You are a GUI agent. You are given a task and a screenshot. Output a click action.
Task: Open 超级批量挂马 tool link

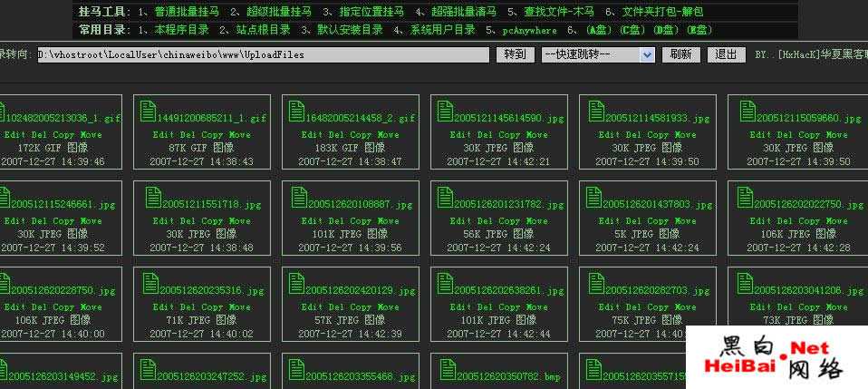point(279,11)
